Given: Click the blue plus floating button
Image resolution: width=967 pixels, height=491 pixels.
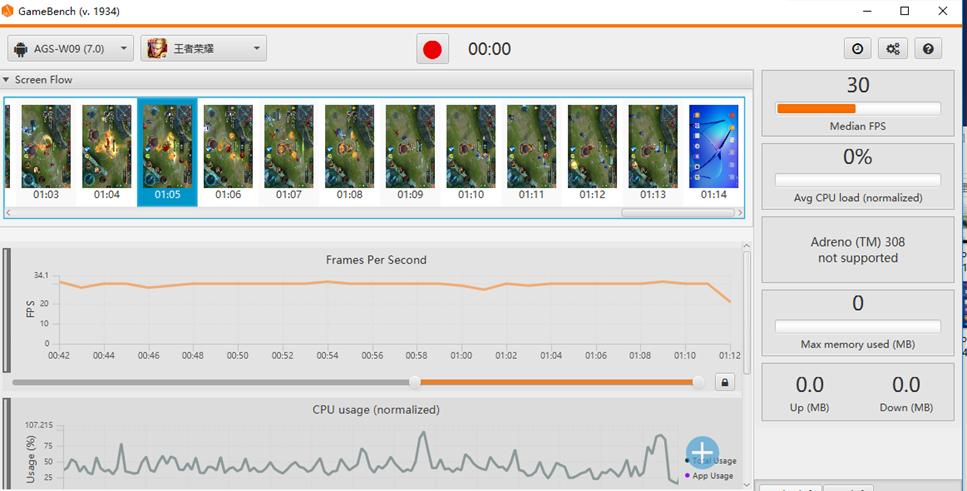Looking at the screenshot, I should 702,453.
